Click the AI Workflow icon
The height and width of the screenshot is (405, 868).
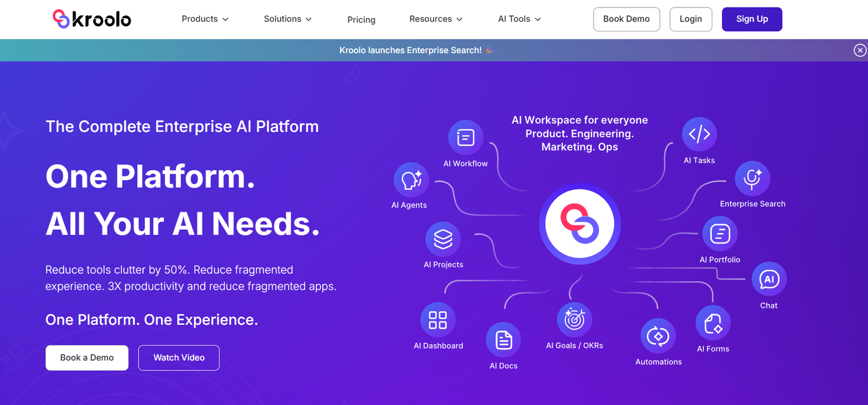point(465,138)
